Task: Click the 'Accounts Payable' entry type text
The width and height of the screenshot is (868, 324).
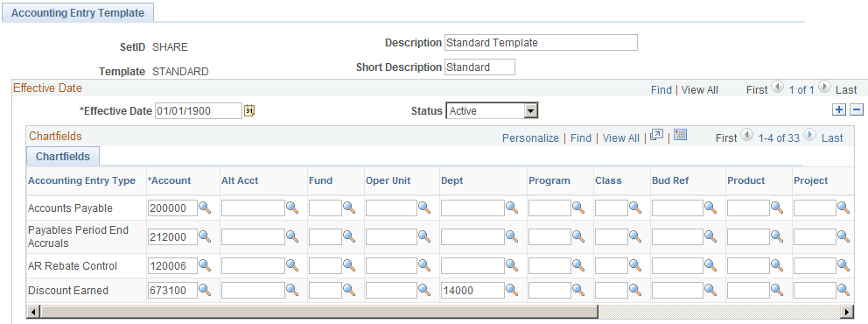Action: tap(70, 208)
